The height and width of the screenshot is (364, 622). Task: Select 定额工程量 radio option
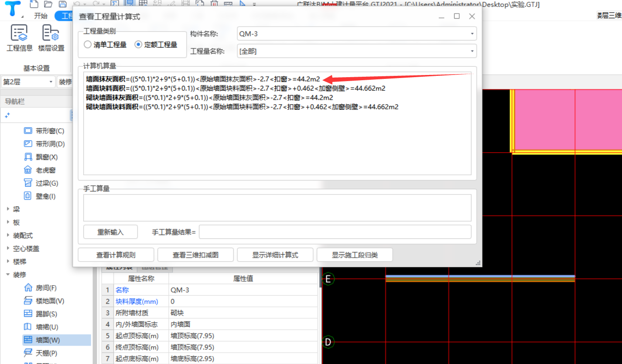pyautogui.click(x=156, y=44)
